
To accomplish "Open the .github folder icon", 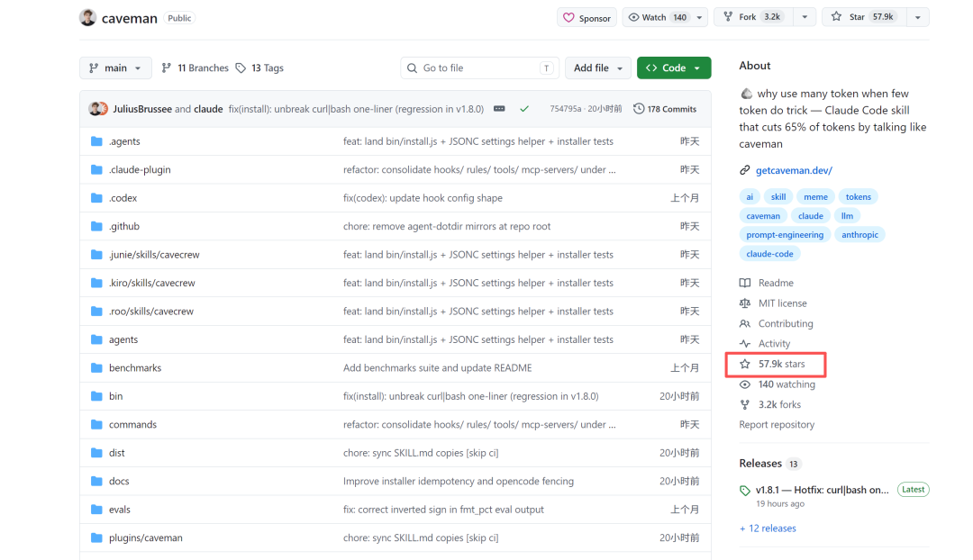I will click(96, 226).
